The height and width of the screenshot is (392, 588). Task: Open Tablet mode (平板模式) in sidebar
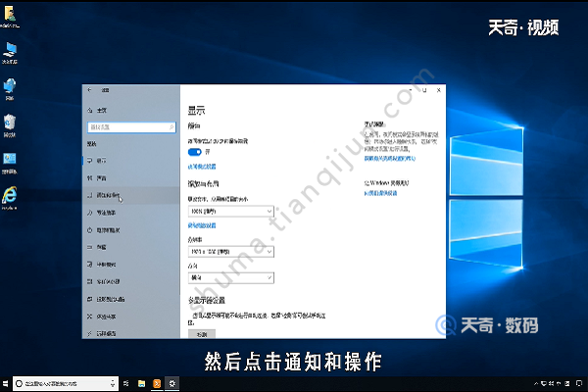[131, 265]
